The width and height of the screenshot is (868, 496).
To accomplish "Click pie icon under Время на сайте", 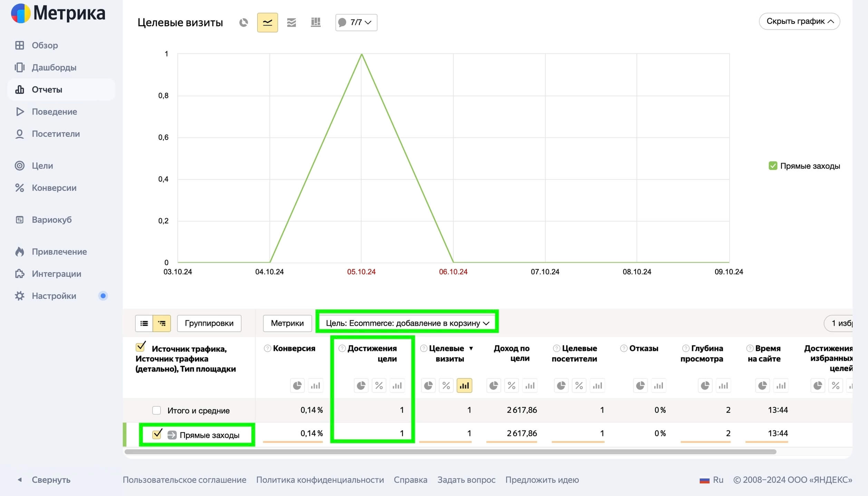I will (763, 385).
